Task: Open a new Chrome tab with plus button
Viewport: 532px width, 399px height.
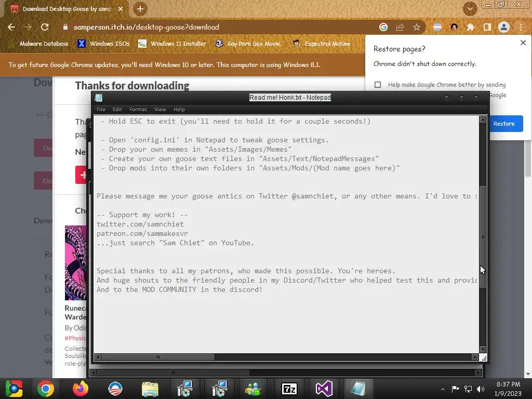Action: 140,9
